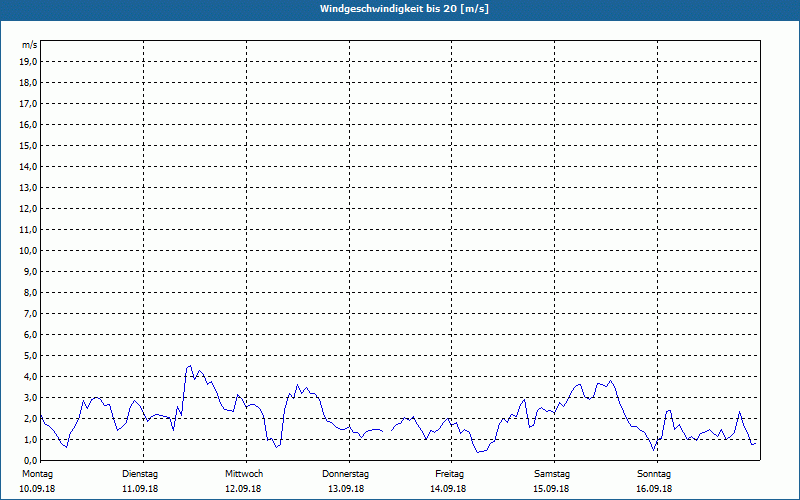Click the 'Mittwoch' axis label
Viewport: 800px width, 500px height.
(x=244, y=473)
